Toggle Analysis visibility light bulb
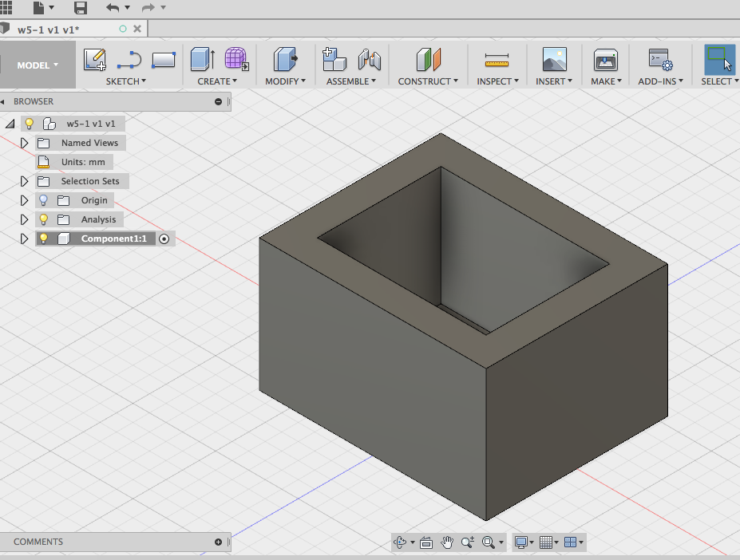The height and width of the screenshot is (560, 740). [x=43, y=219]
